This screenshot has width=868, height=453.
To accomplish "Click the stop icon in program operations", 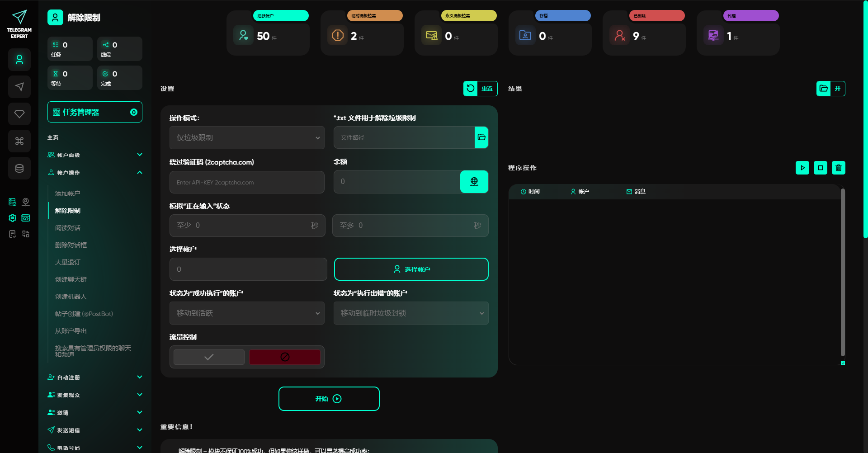I will point(821,168).
